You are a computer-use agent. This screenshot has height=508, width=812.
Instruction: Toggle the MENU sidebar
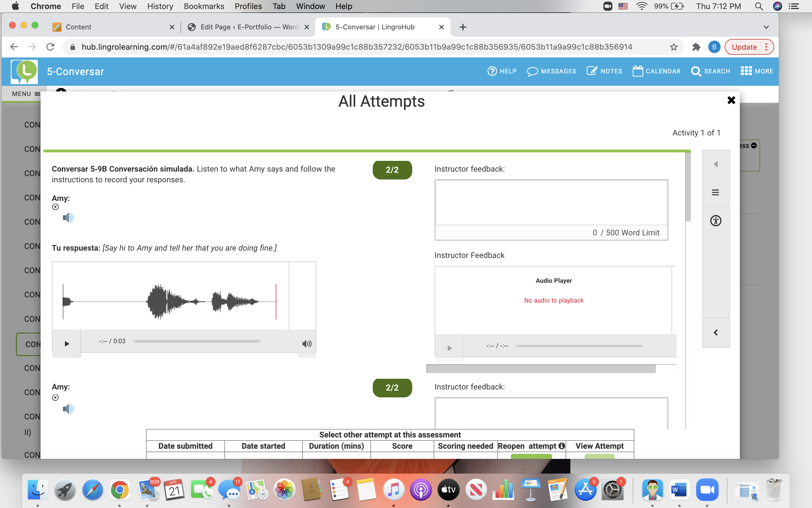26,94
